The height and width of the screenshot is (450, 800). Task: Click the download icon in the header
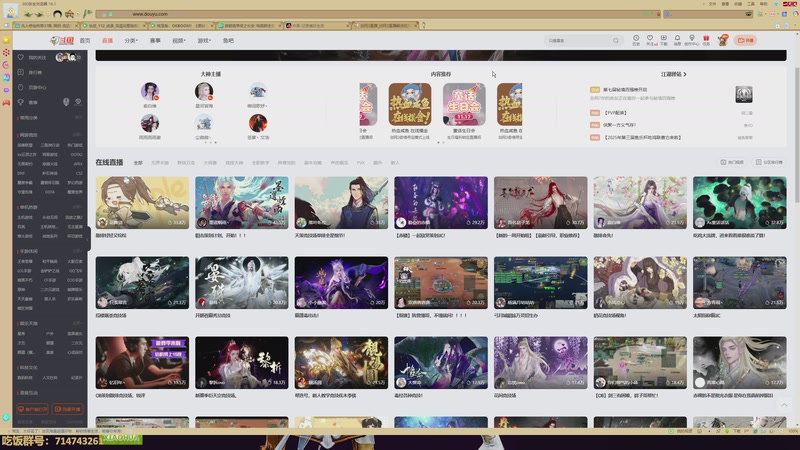click(x=664, y=40)
